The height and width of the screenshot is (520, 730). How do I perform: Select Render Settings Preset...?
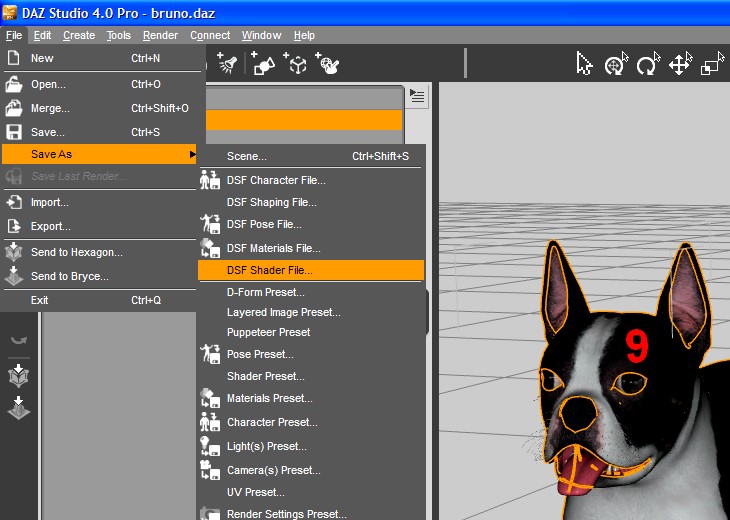tap(311, 514)
